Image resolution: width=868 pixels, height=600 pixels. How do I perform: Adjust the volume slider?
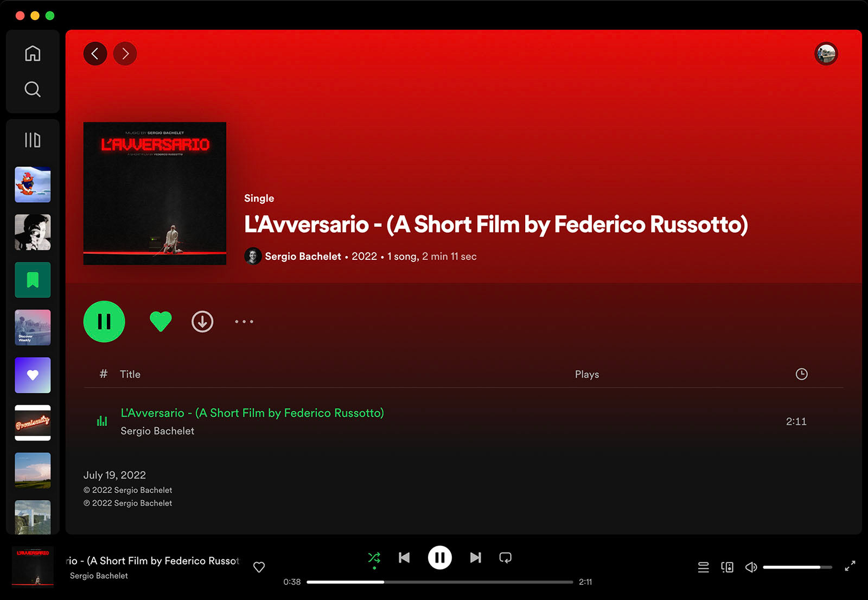pyautogui.click(x=797, y=567)
